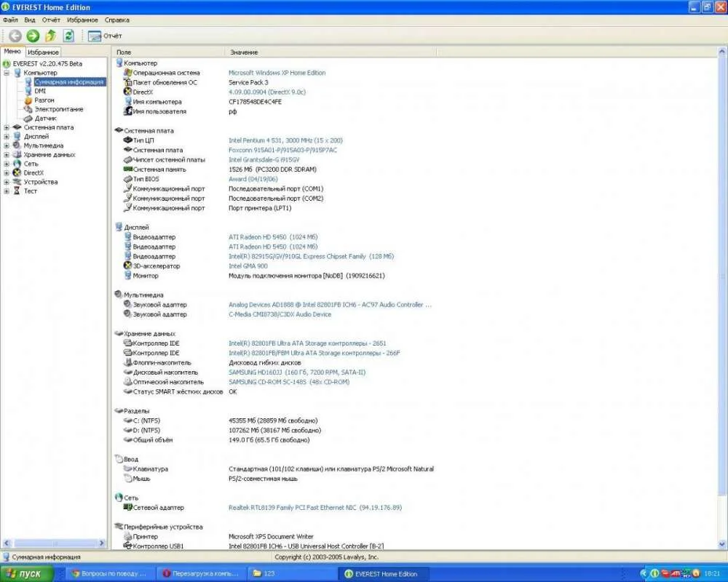Click the Сетевой адаптер icon
Screen dimensions: 728x582
click(x=128, y=508)
